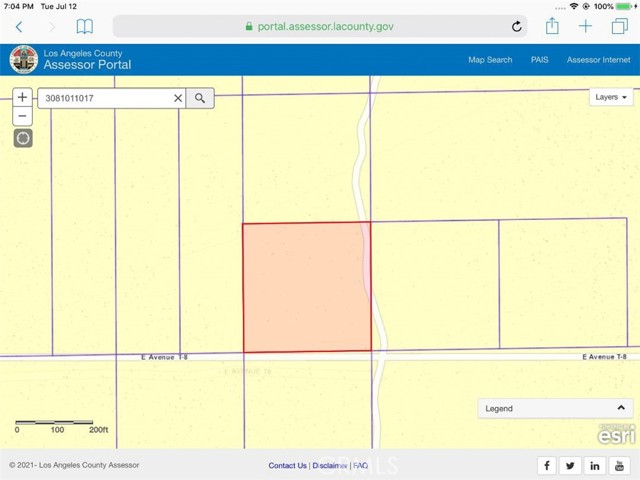Open the FAQ link
The height and width of the screenshot is (480, 640).
tap(360, 465)
